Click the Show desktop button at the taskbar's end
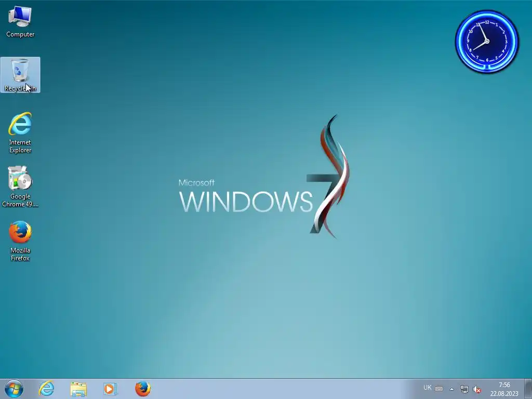532x399 pixels. [528, 389]
